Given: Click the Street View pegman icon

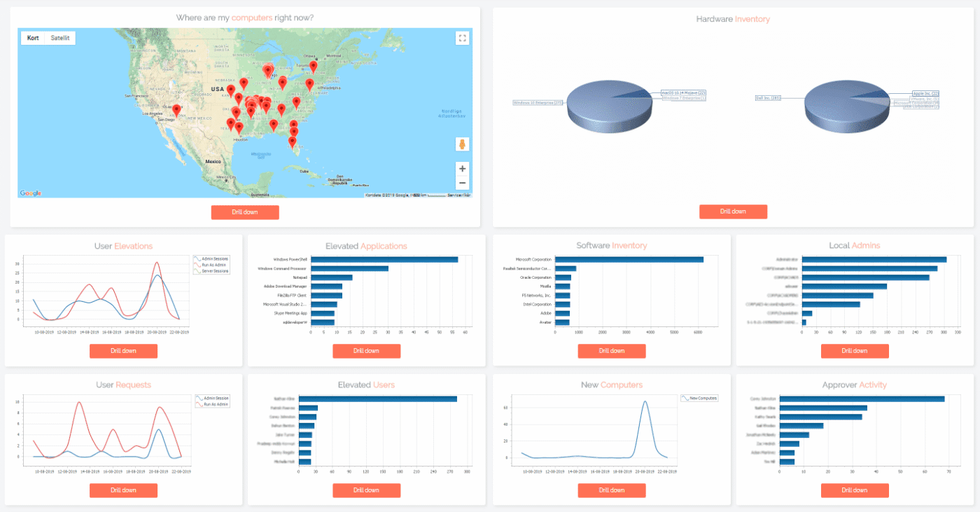Looking at the screenshot, I should point(462,144).
